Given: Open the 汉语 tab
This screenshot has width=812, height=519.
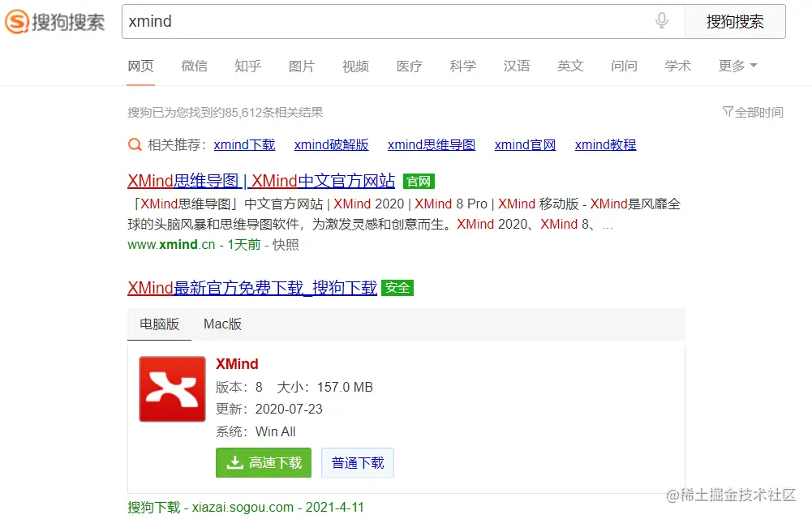Looking at the screenshot, I should [517, 66].
